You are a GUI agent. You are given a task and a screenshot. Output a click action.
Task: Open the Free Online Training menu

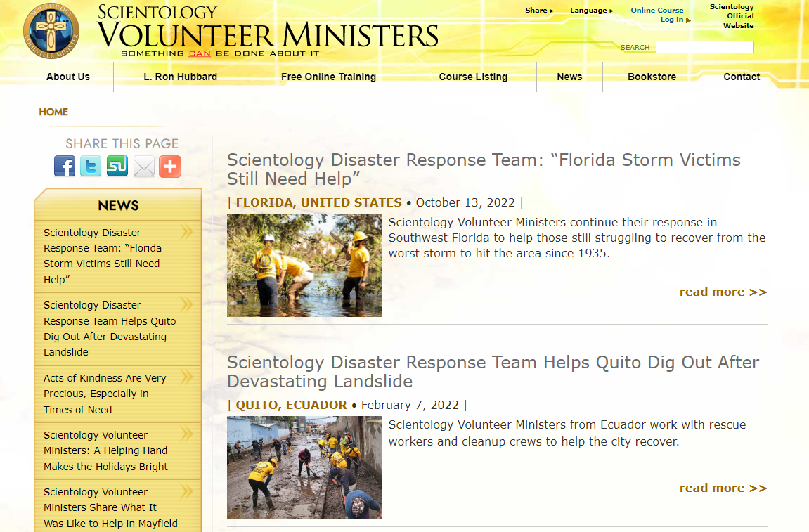[329, 77]
